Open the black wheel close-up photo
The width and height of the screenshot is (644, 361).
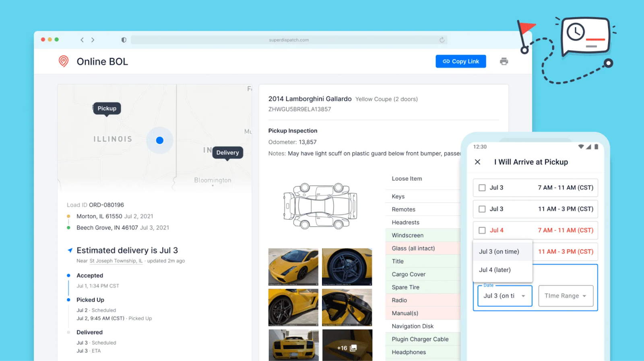(347, 267)
